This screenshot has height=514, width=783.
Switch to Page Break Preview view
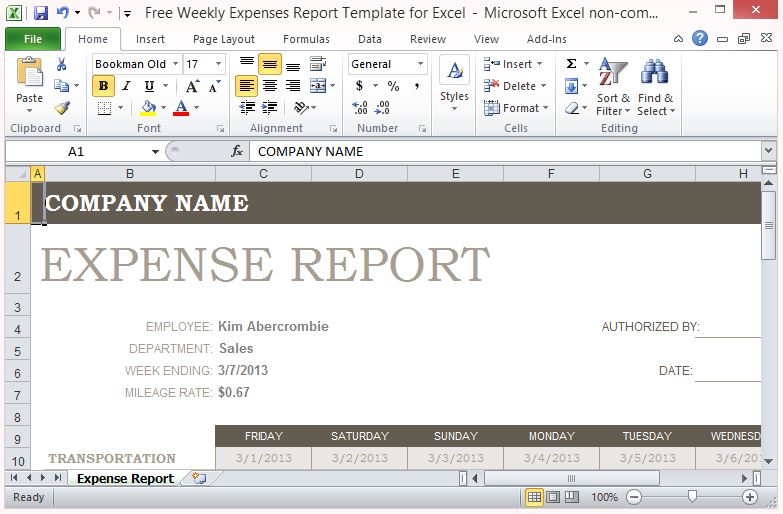(572, 497)
